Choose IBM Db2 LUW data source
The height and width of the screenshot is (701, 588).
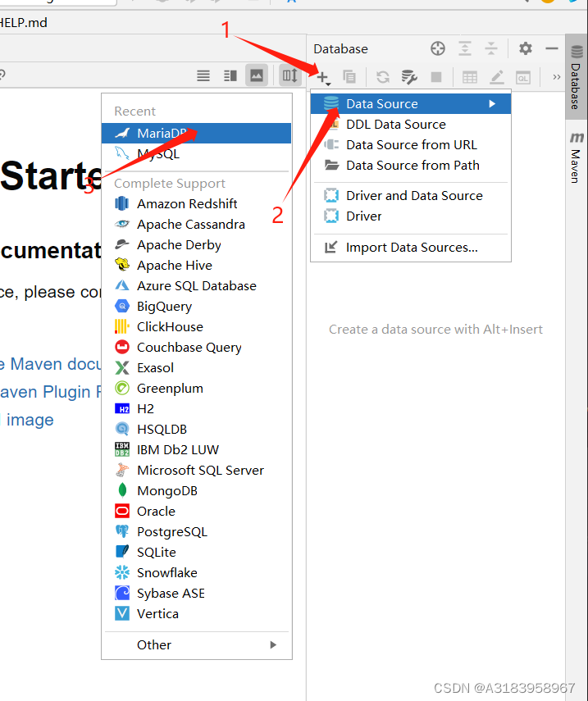(196, 450)
